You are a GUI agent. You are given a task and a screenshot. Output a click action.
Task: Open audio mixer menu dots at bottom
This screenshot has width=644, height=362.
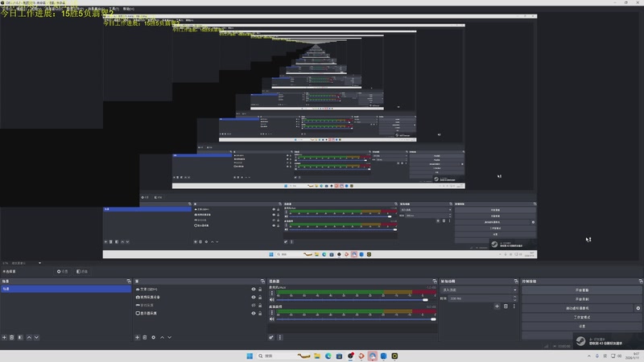[x=279, y=337]
